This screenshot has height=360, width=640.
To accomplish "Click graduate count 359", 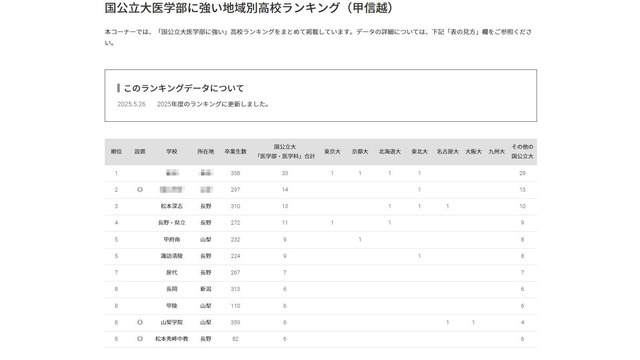I will pyautogui.click(x=236, y=322).
